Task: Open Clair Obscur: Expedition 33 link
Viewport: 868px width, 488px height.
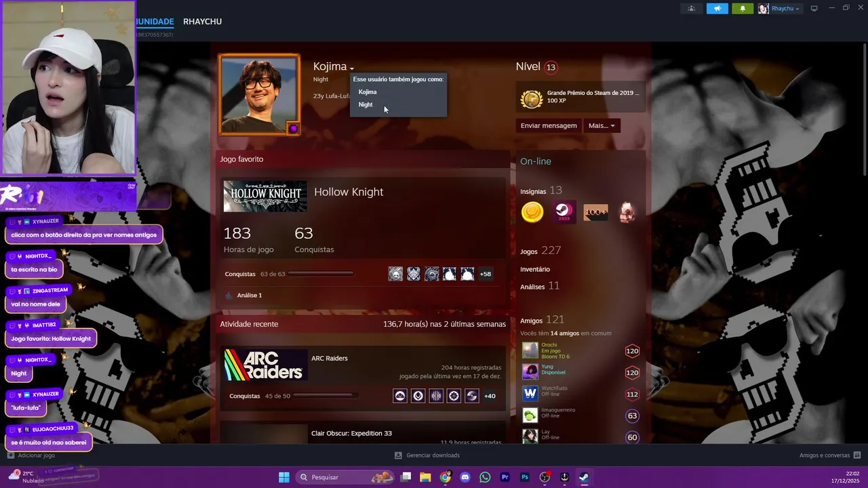Action: tap(351, 434)
